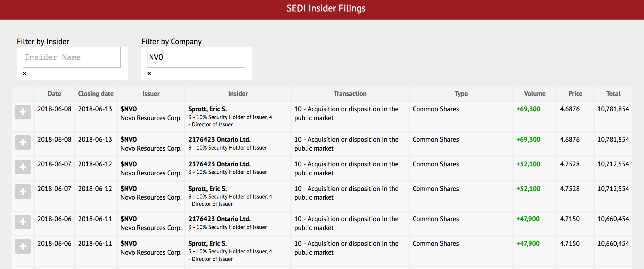Image resolution: width=644 pixels, height=269 pixels.
Task: Click the Total column header
Action: click(x=613, y=94)
